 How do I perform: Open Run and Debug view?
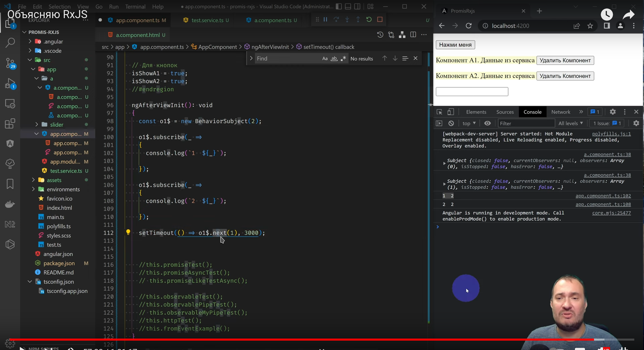10,83
